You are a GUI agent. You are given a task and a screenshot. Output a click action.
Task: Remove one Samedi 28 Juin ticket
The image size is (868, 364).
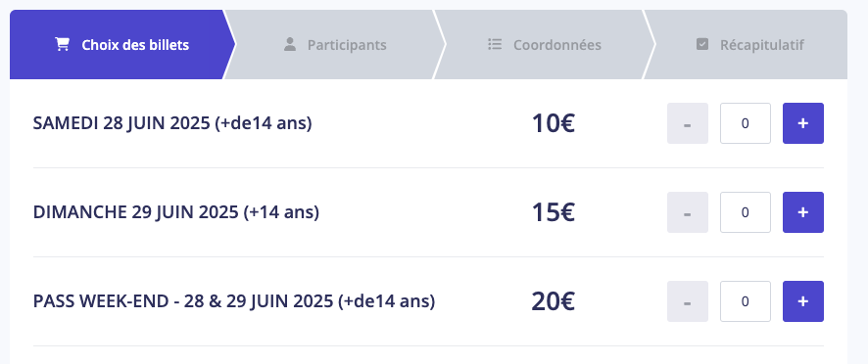[x=688, y=123]
